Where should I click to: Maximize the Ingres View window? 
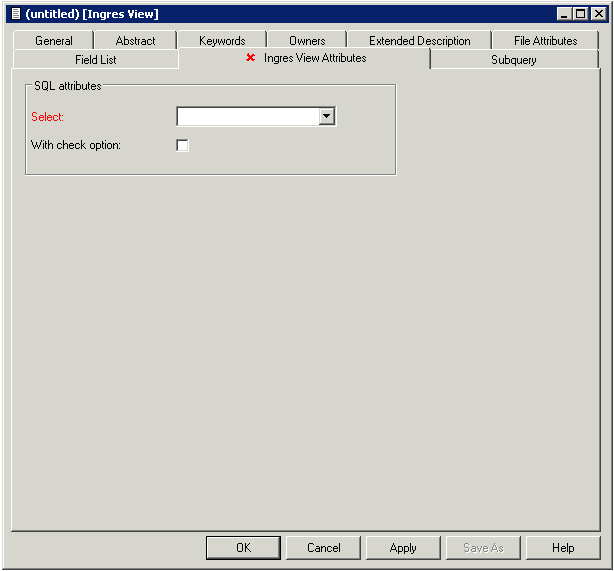581,14
